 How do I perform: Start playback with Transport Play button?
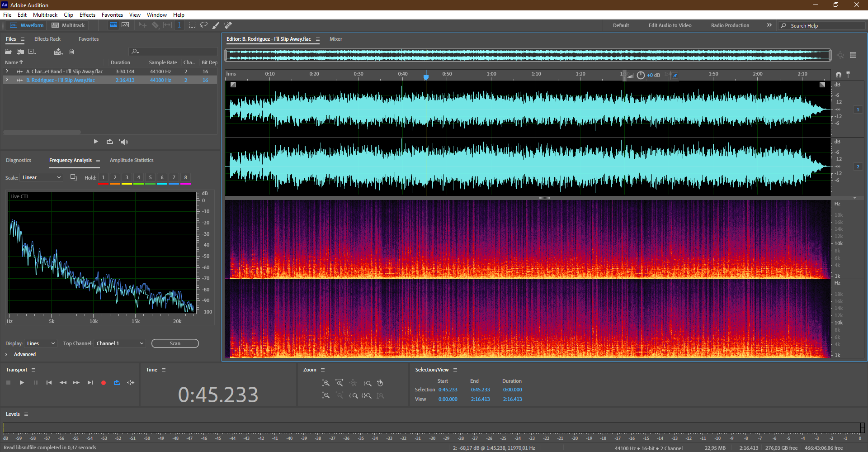pos(22,383)
